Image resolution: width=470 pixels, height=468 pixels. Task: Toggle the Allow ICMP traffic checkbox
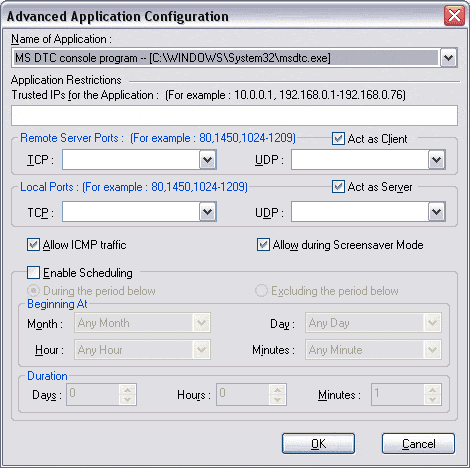[x=33, y=245]
